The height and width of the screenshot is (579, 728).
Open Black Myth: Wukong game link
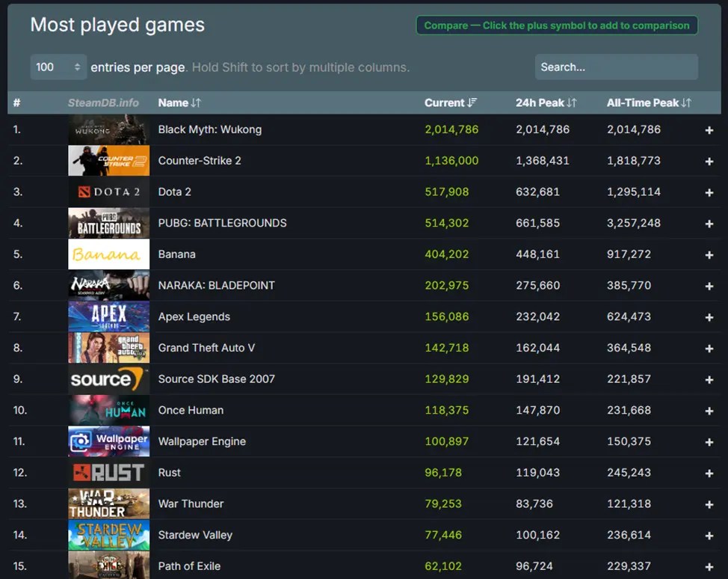click(210, 129)
